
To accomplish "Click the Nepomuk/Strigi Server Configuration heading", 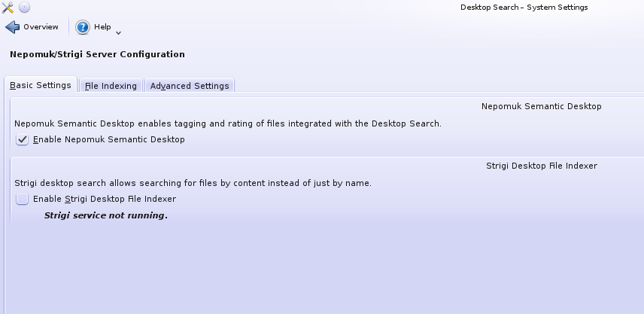I will [97, 54].
